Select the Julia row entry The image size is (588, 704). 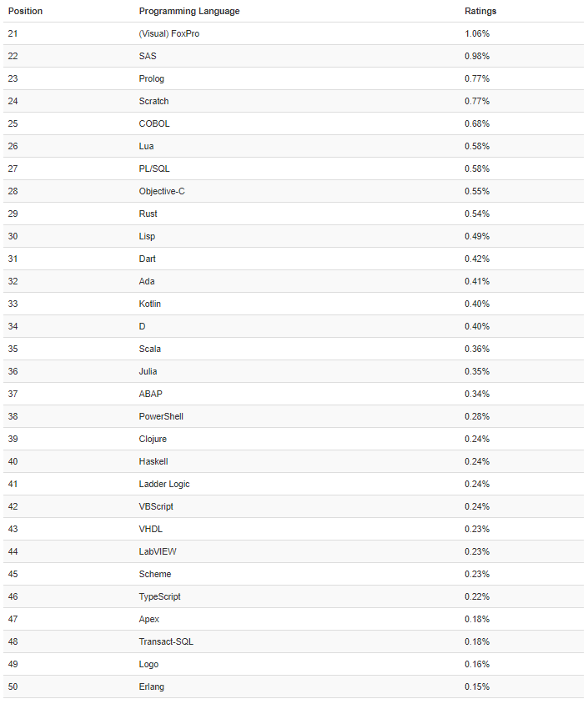[x=148, y=372]
